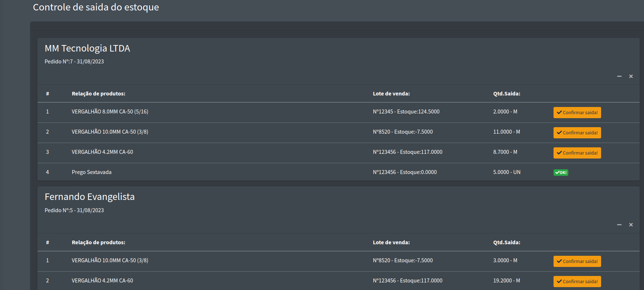Click lot Nº12345 Estoque:124.5000 cell
The width and height of the screenshot is (644, 290).
tap(406, 112)
